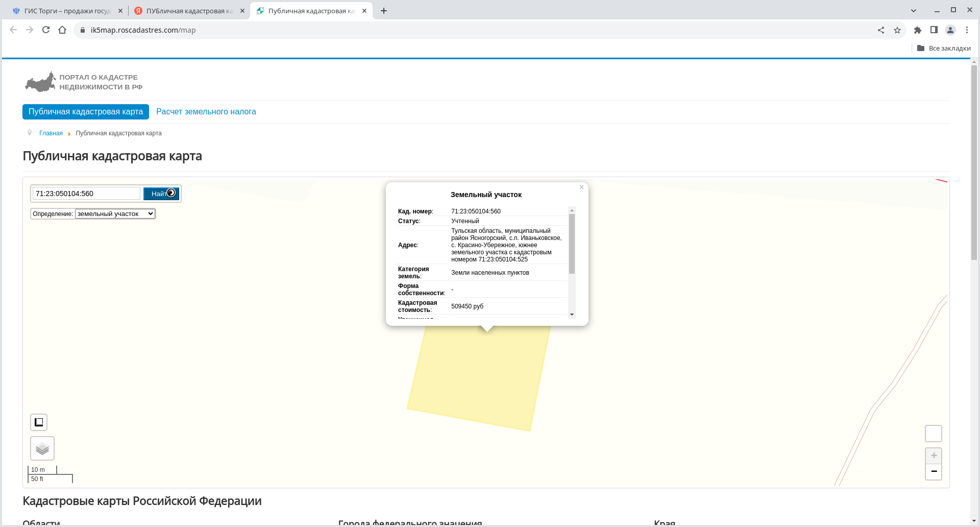Expand the browser tab search chevron
980x527 pixels.
click(914, 11)
